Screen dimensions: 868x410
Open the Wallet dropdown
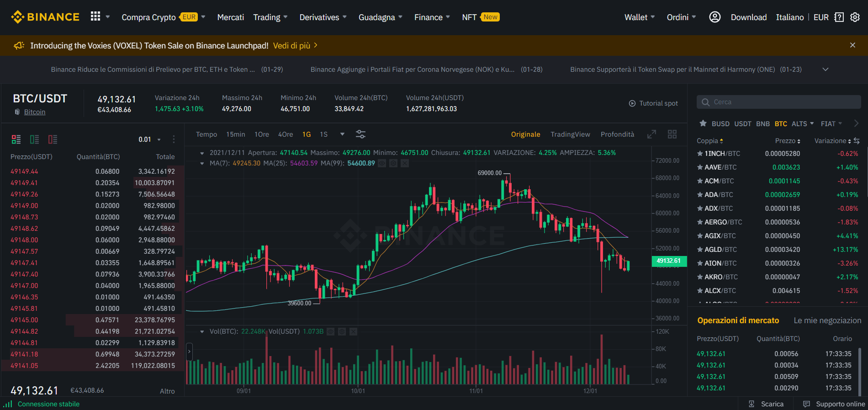640,17
